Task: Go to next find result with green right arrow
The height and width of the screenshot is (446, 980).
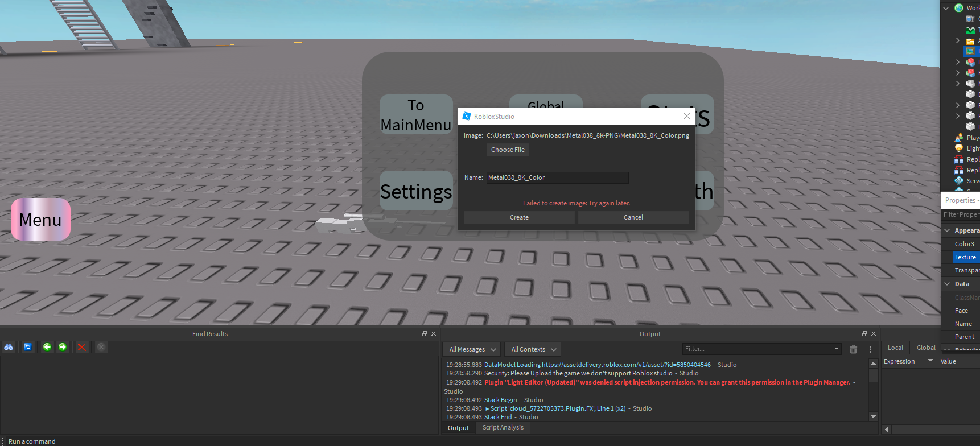Action: [x=63, y=347]
